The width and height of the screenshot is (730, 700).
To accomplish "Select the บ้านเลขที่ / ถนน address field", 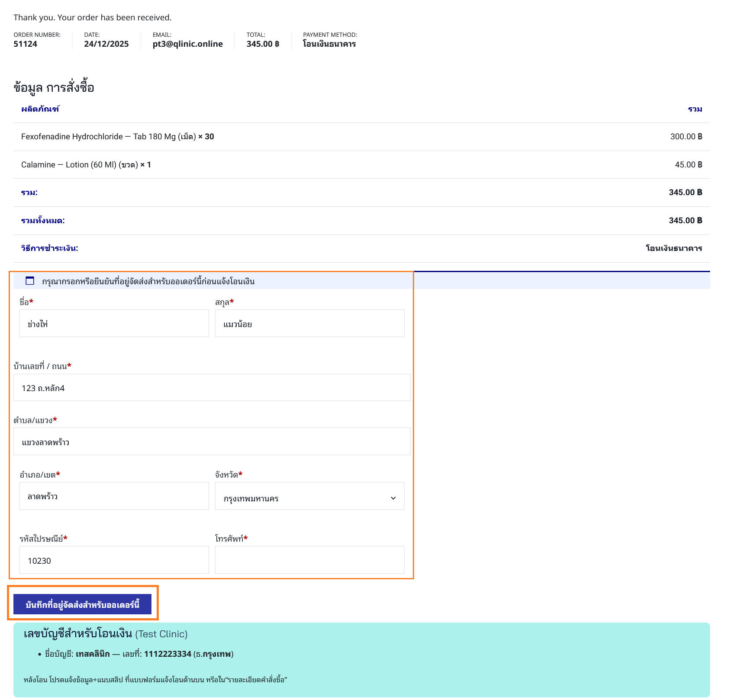I will [212, 388].
